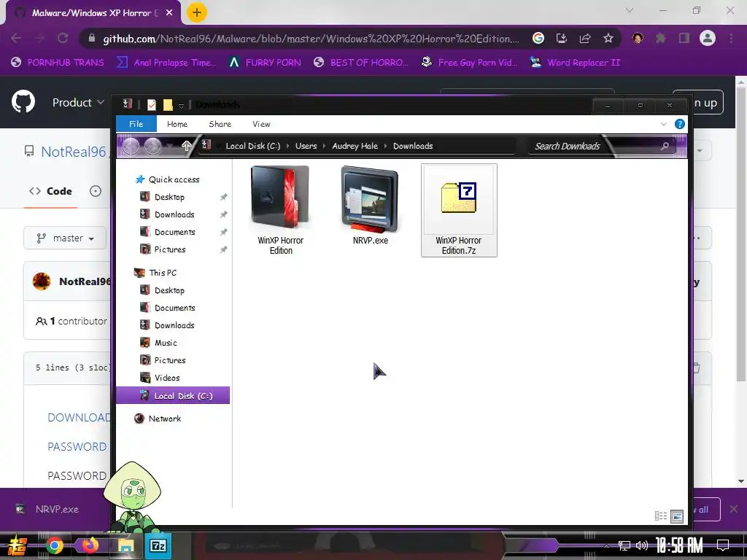Select the NRVP.exe file icon
Viewport: 747px width, 560px height.
(x=370, y=199)
